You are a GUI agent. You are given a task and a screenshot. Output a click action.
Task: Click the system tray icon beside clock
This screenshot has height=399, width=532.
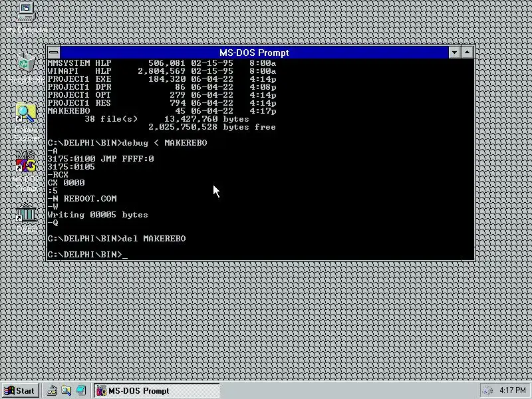point(487,391)
